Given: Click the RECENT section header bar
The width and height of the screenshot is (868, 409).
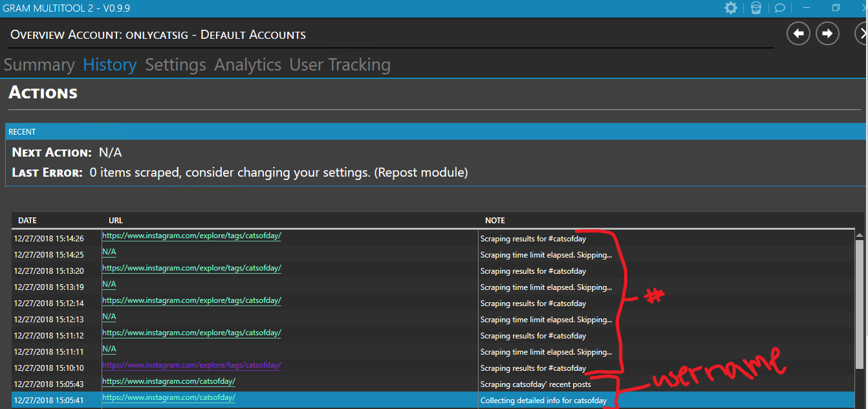Looking at the screenshot, I should [435, 131].
